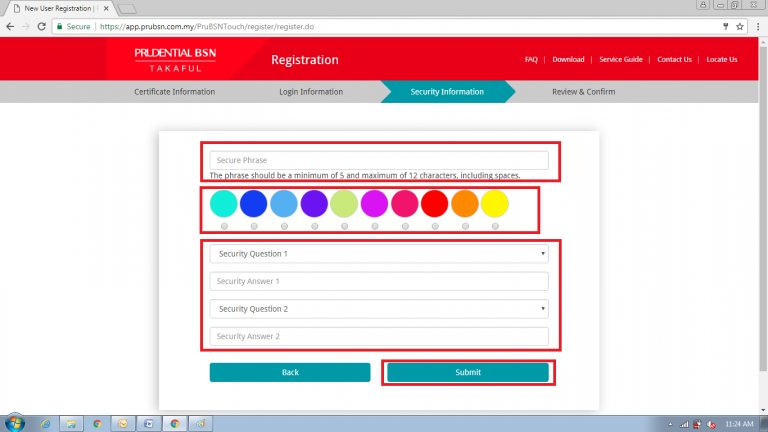Open Internet Explorer from the taskbar
Image resolution: width=768 pixels, height=432 pixels.
(46, 422)
